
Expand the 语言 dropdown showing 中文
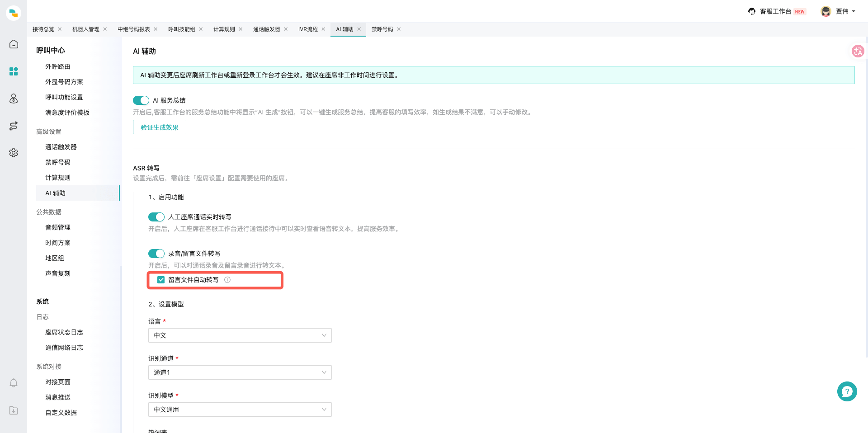pos(240,335)
